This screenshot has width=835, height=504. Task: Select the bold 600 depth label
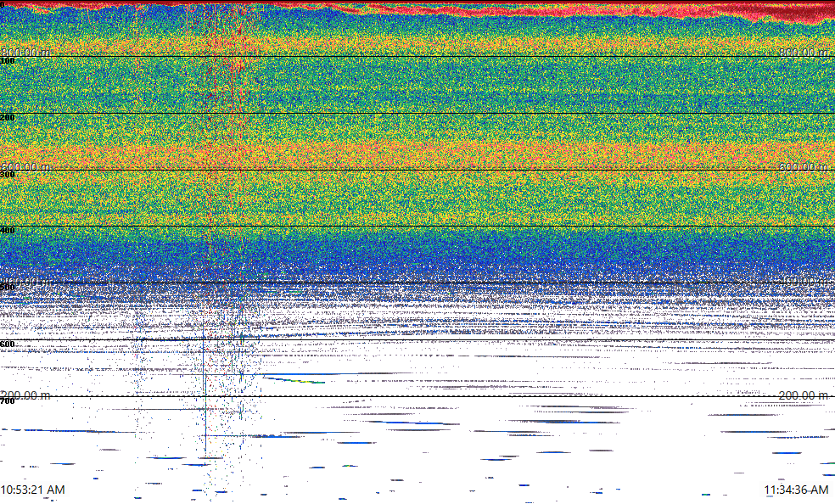point(8,344)
